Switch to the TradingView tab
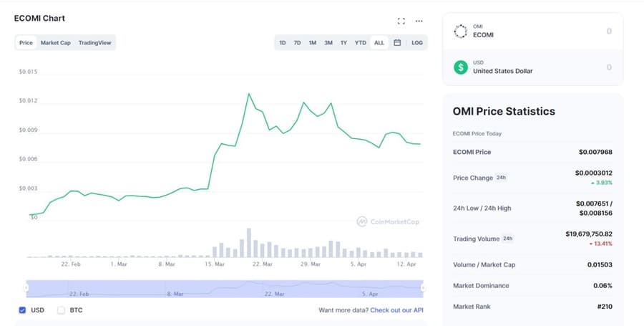The height and width of the screenshot is (326, 644). pos(94,43)
